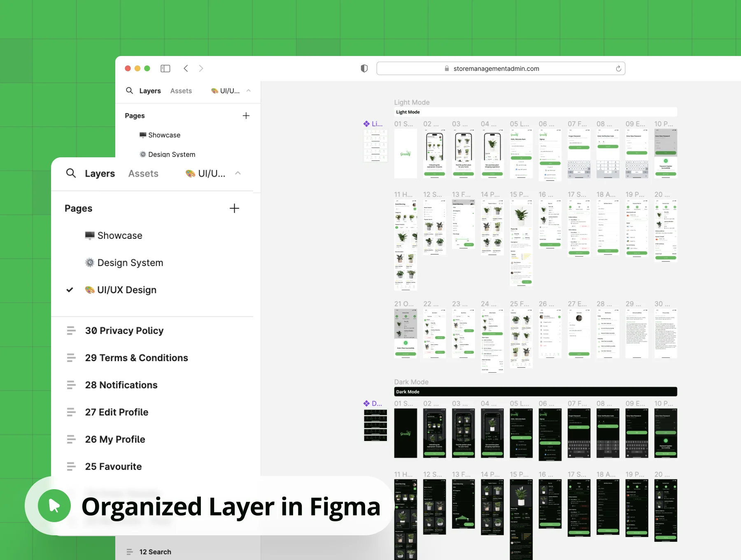Click the search icon in the enlarged Layers panel
The image size is (741, 560).
pos(71,173)
